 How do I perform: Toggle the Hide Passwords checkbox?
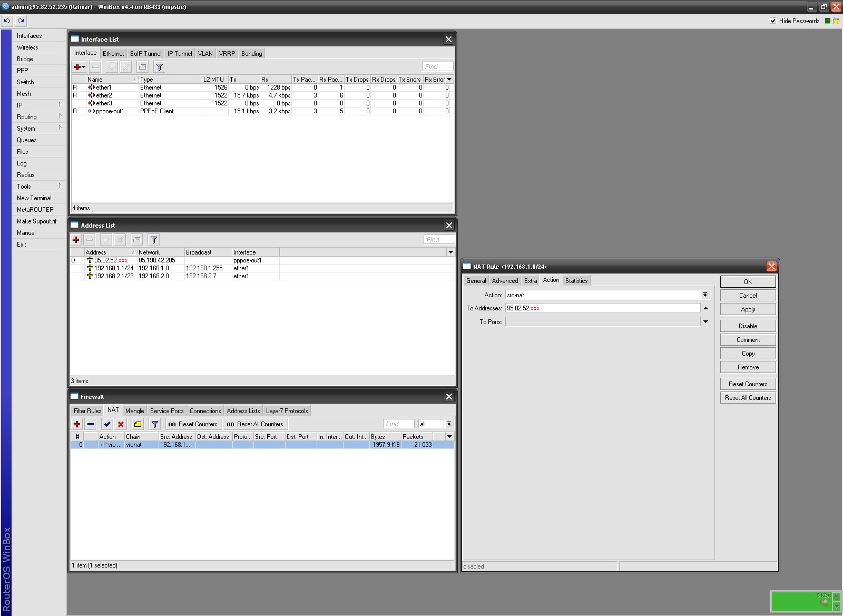773,21
